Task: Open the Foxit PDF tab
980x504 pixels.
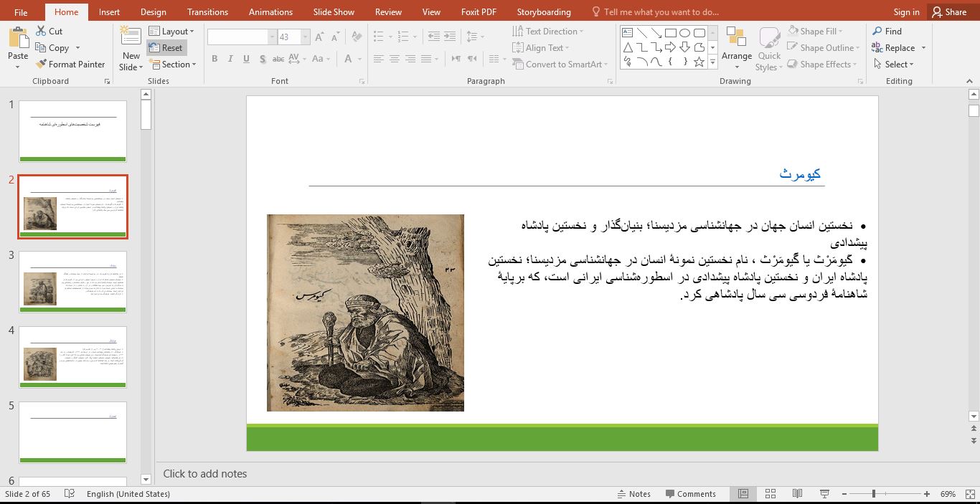Action: [x=479, y=12]
